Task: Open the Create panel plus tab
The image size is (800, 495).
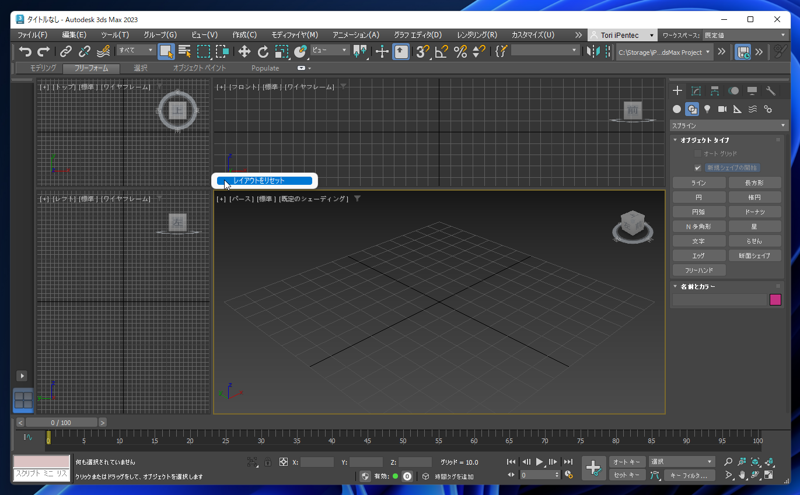Action: (677, 91)
